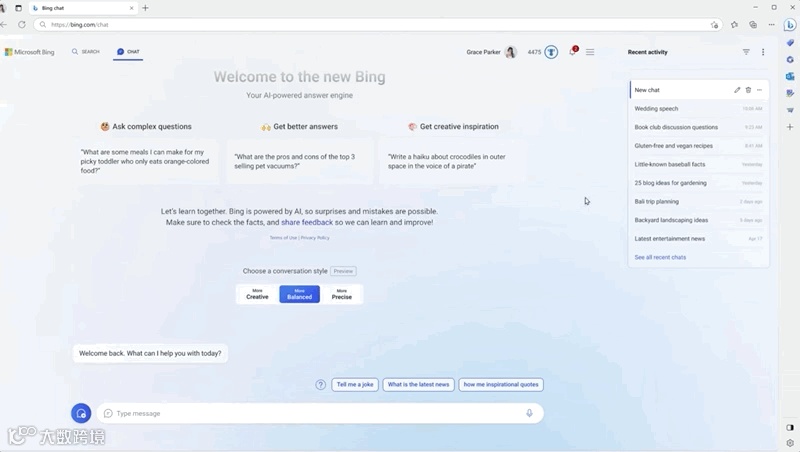Click the microphone icon in message box
Image resolution: width=800 pixels, height=452 pixels.
click(529, 413)
